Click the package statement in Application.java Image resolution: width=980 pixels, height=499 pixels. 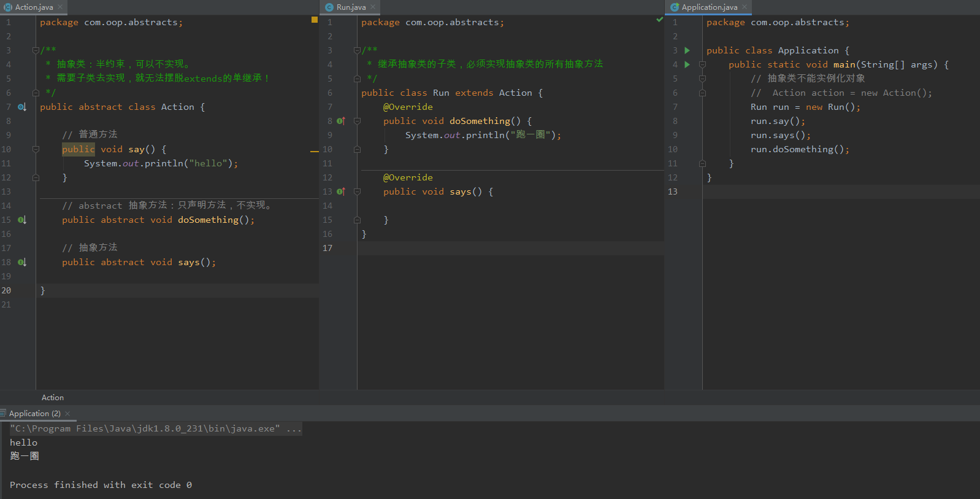pos(778,22)
